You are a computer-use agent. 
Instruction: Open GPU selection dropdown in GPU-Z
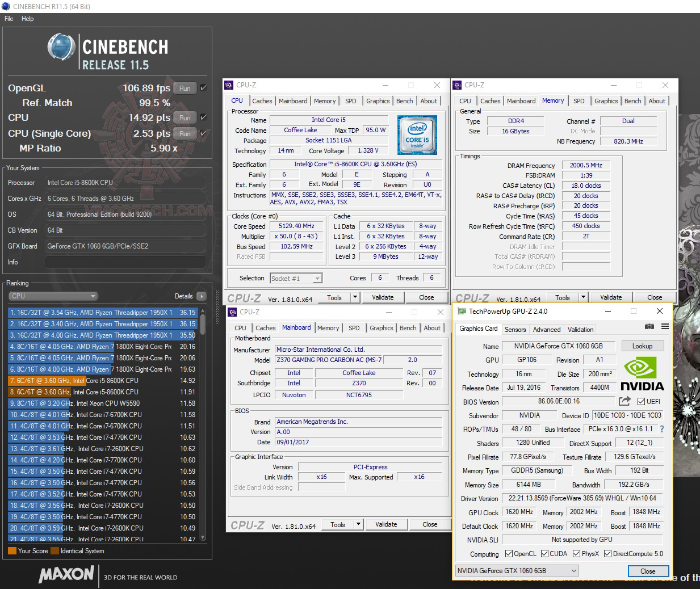(x=517, y=571)
